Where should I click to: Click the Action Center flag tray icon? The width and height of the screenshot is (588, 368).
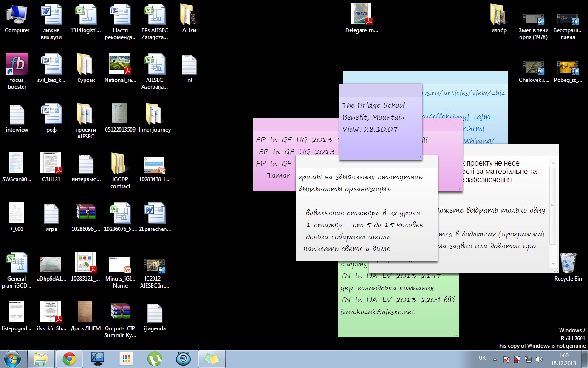point(506,359)
